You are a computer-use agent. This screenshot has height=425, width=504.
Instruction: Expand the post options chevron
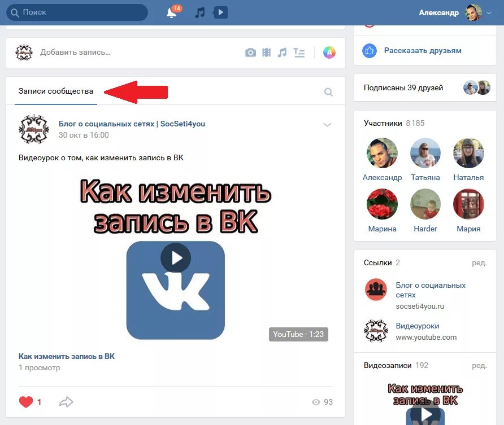pyautogui.click(x=327, y=125)
